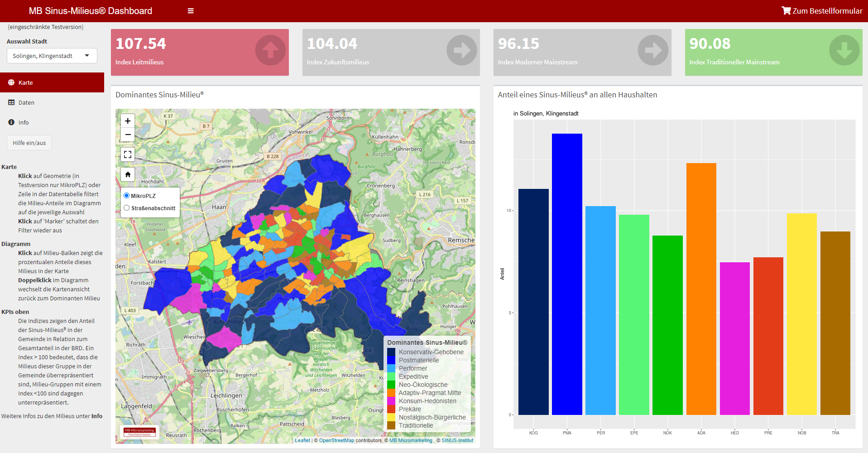Screen dimensions: 868x453
Task: Click the shopping cart icon in header
Action: pos(786,10)
